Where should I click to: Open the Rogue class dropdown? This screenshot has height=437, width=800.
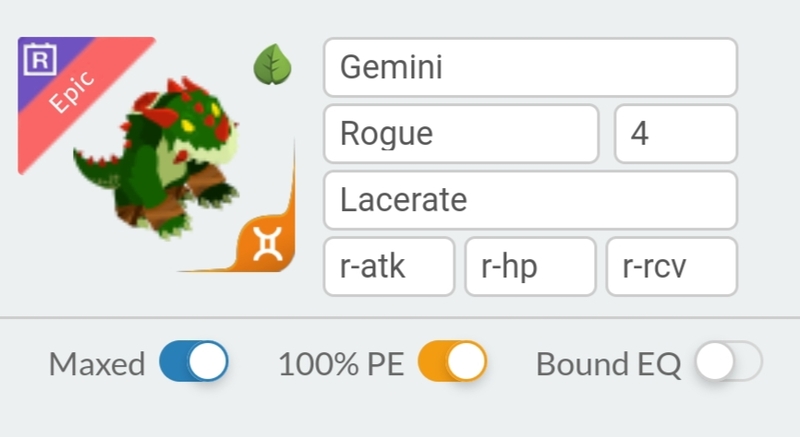pos(461,134)
